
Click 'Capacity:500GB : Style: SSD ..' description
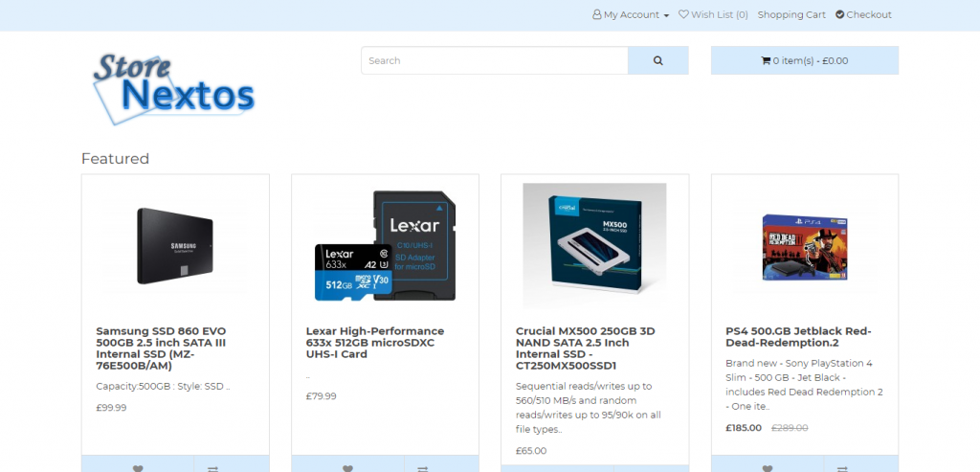point(163,387)
